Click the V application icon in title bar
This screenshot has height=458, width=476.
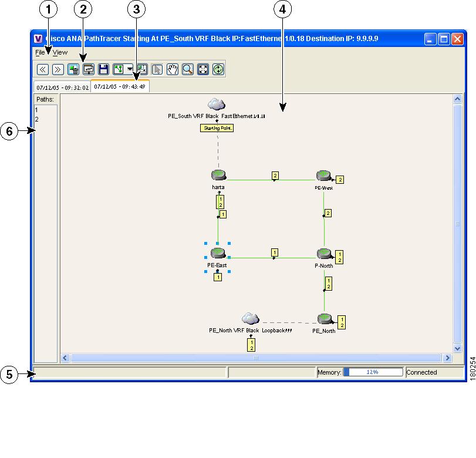(x=38, y=39)
